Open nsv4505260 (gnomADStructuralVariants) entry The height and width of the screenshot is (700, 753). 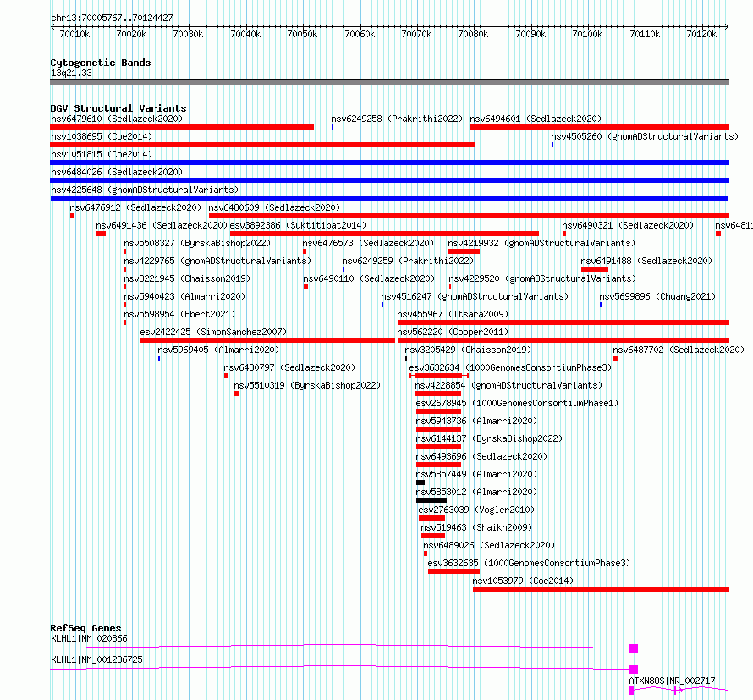[645, 136]
